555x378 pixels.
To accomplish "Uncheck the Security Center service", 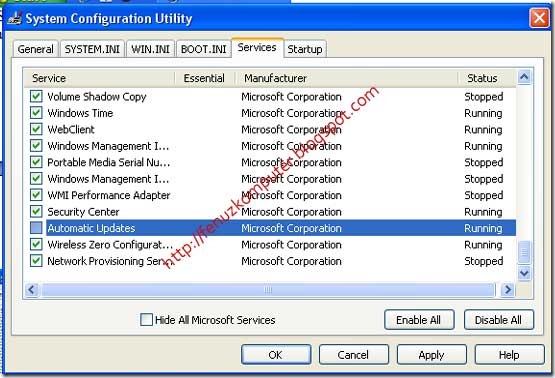I will (36, 212).
